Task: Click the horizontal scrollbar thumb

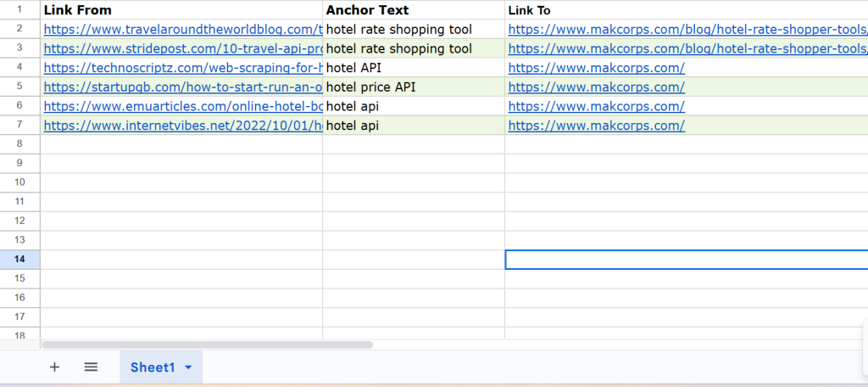Action: point(207,345)
